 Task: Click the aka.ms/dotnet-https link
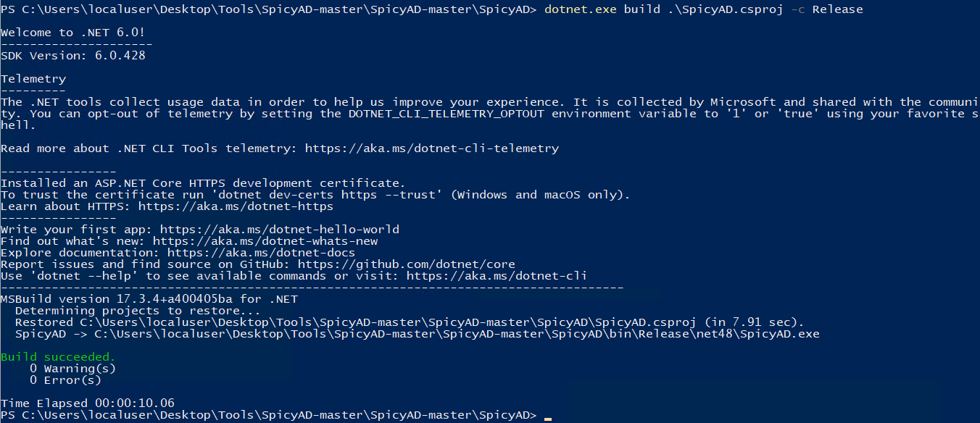click(236, 206)
